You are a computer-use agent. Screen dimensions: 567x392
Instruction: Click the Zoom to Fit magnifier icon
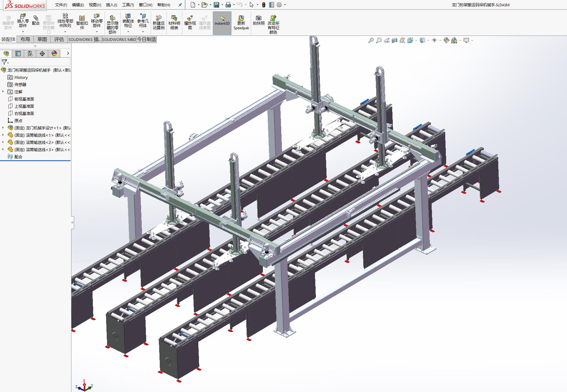tap(371, 40)
